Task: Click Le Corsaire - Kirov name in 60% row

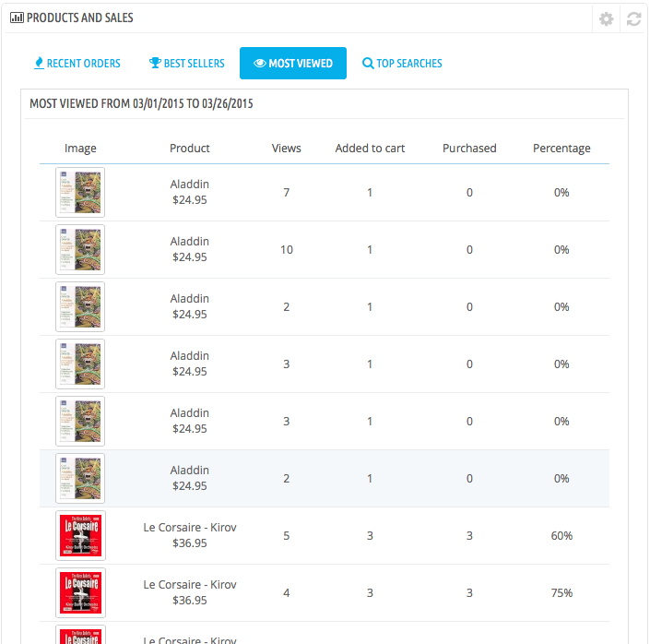Action: [190, 528]
